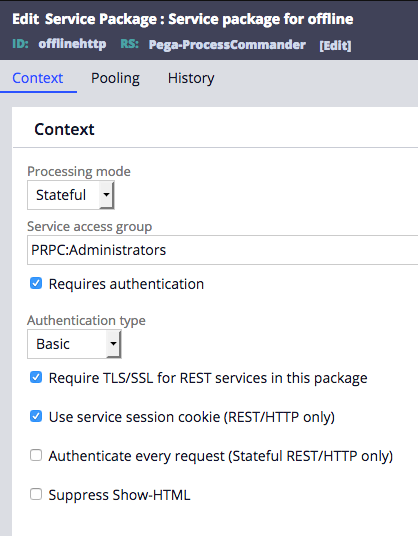Click the Context section heading
418x536 pixels.
(x=64, y=130)
